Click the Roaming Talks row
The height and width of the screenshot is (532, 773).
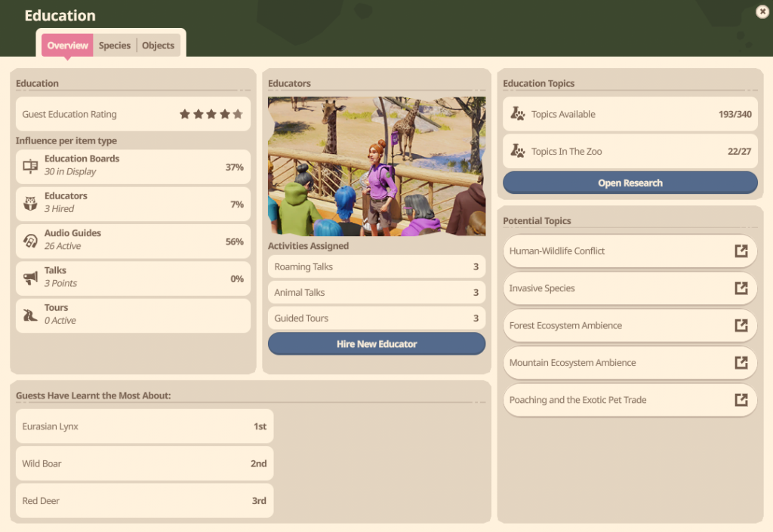pos(377,266)
